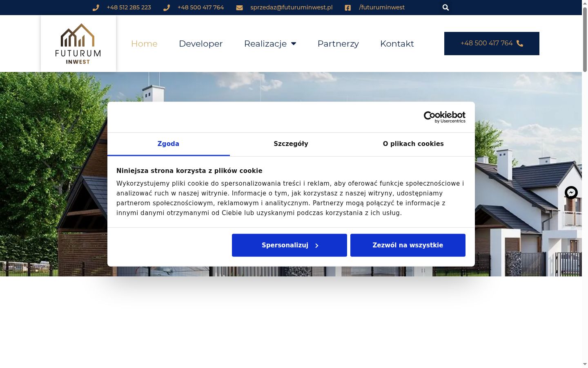The height and width of the screenshot is (368, 588).
Task: Click the Cookiebot by Usercentrics logo
Action: click(x=445, y=117)
